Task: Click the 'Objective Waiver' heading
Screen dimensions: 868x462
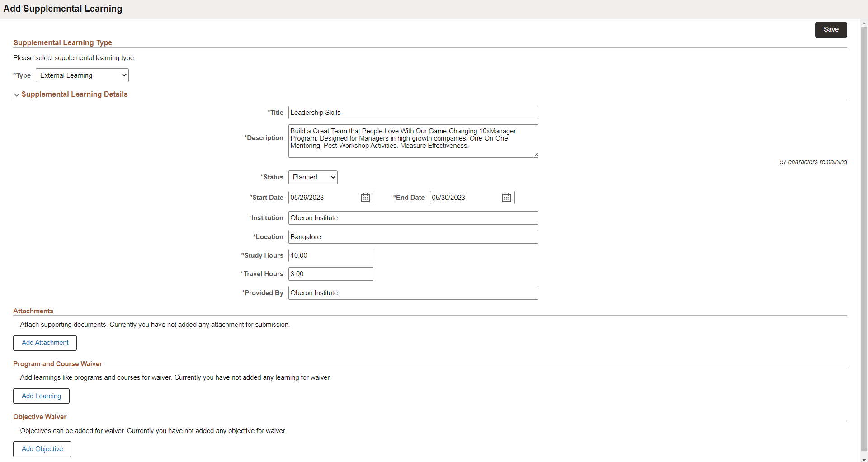Action: (40, 417)
